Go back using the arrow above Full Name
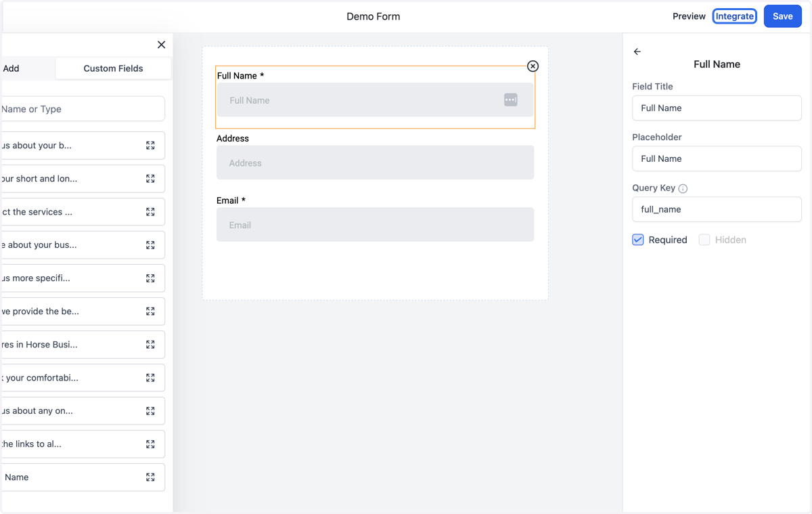Viewport: 812px width, 514px height. click(637, 51)
